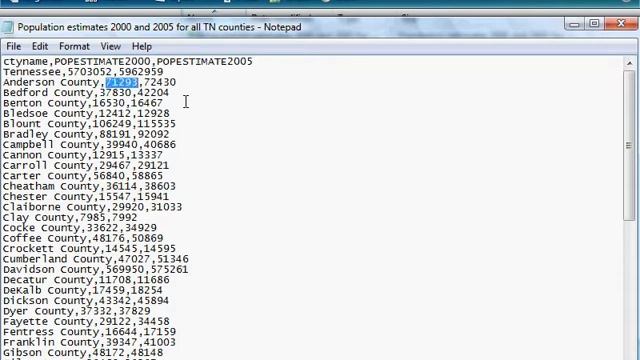The image size is (640, 360).
Task: Maximize the Notepad window
Action: [x=594, y=24]
